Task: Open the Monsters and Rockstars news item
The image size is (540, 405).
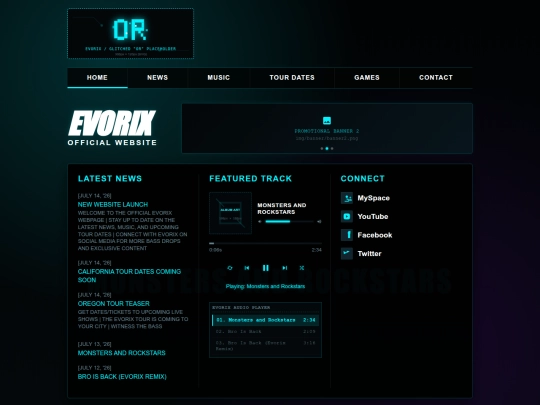Action: (x=122, y=353)
